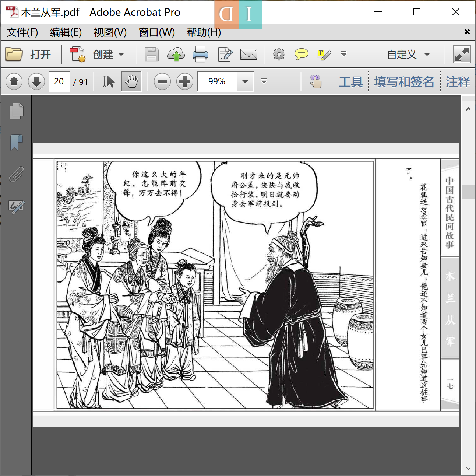476x476 pixels.
Task: Click the zoom percentage field 99%
Action: coord(217,81)
